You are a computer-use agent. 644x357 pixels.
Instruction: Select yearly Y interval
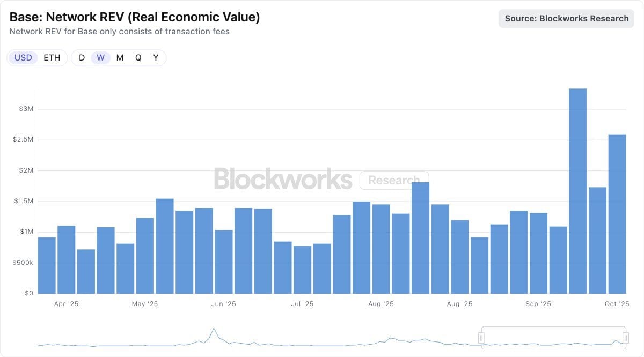tap(156, 58)
